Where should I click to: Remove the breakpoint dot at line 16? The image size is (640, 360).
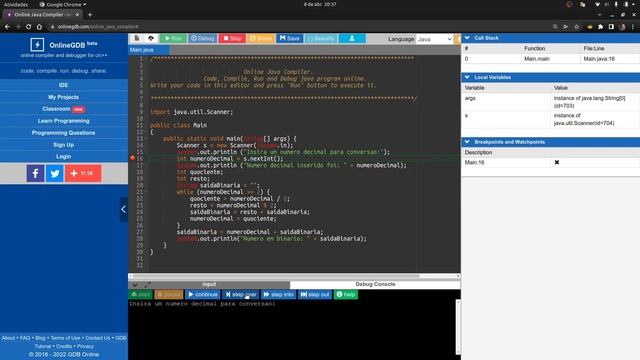[x=132, y=158]
